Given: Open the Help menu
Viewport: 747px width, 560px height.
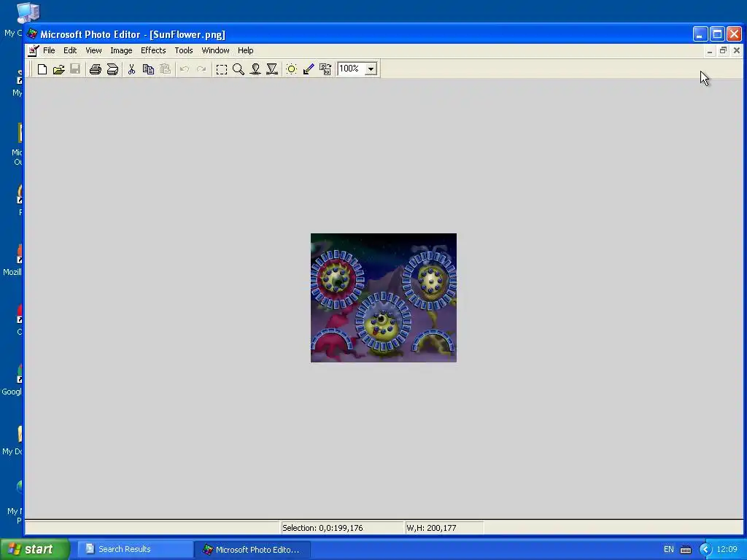Looking at the screenshot, I should point(245,50).
